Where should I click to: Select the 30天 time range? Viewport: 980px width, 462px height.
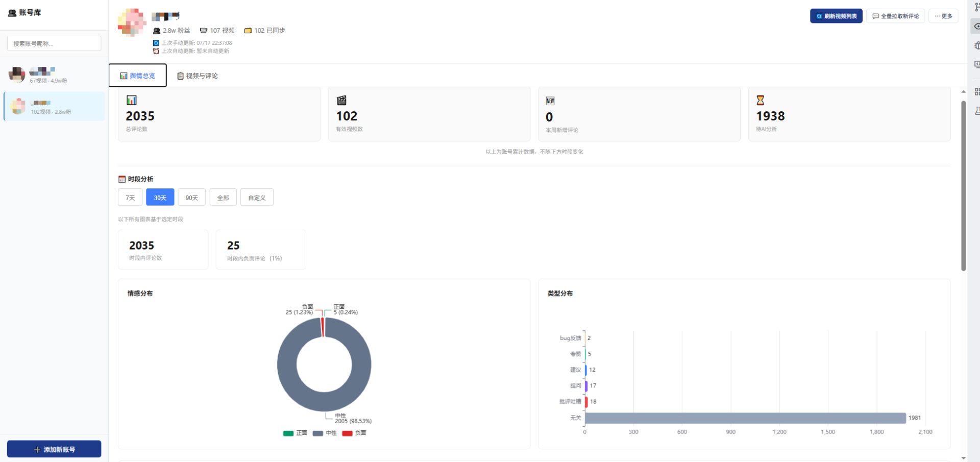click(x=160, y=198)
